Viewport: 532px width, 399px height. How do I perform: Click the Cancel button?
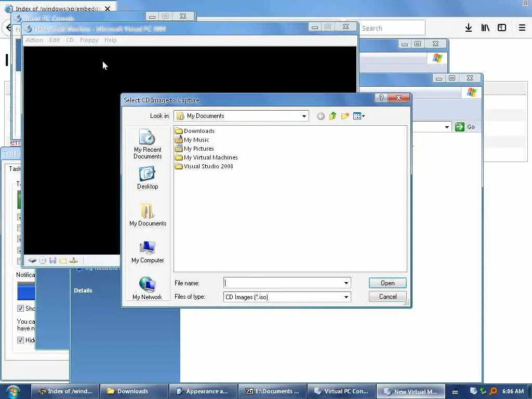coord(388,297)
